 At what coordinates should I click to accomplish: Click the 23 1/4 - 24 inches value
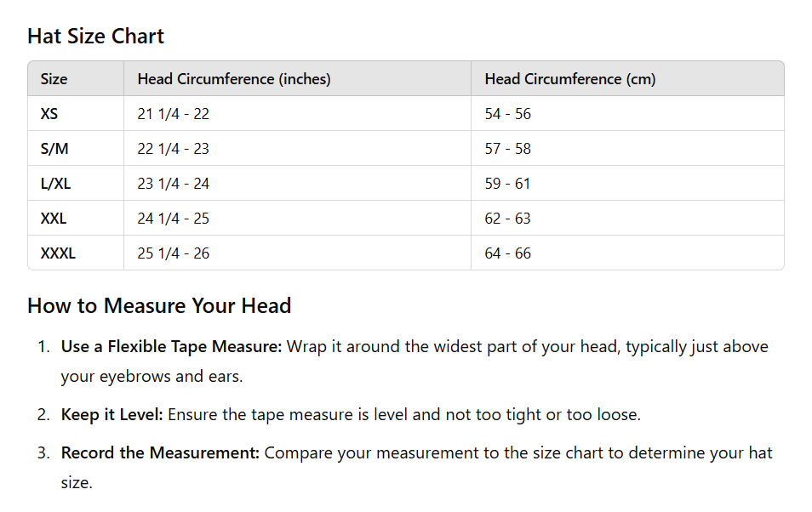pyautogui.click(x=173, y=184)
